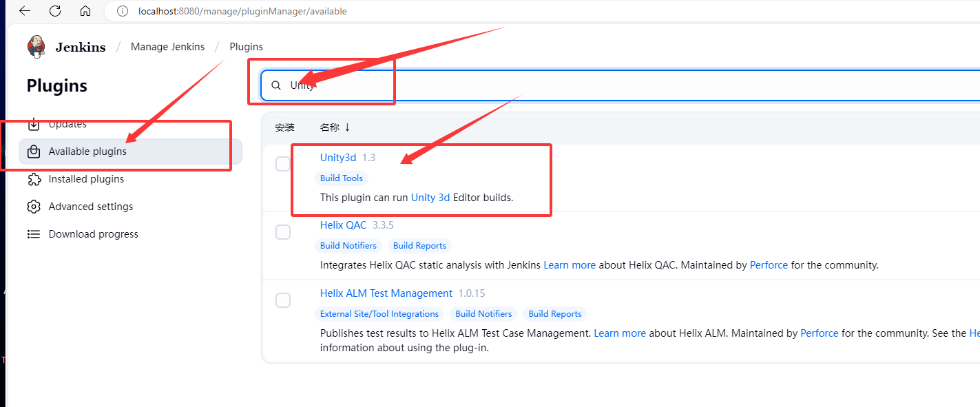Click the site info icon in address bar

tap(123, 11)
